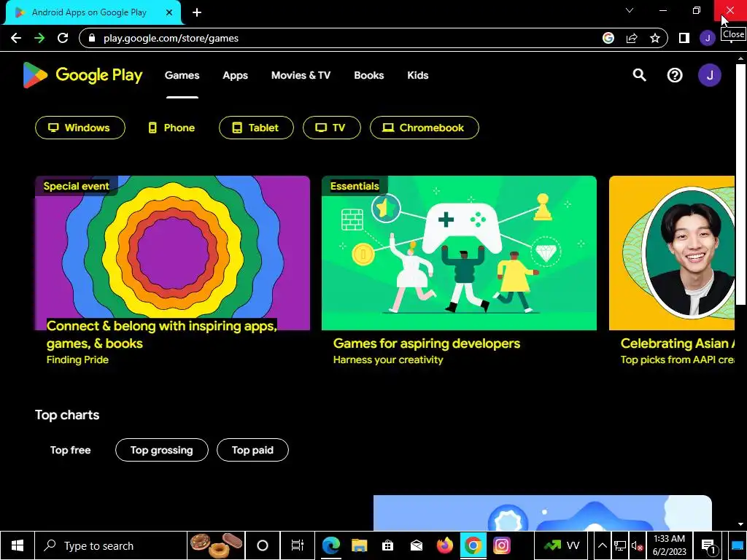Open a new tab with the plus button
This screenshot has width=747, height=560.
point(197,12)
